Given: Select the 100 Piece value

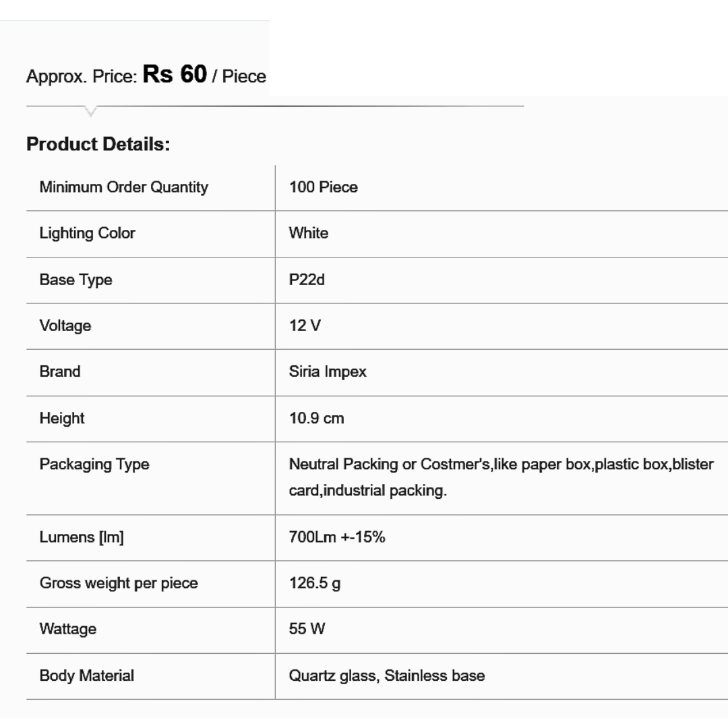Looking at the screenshot, I should 323,187.
